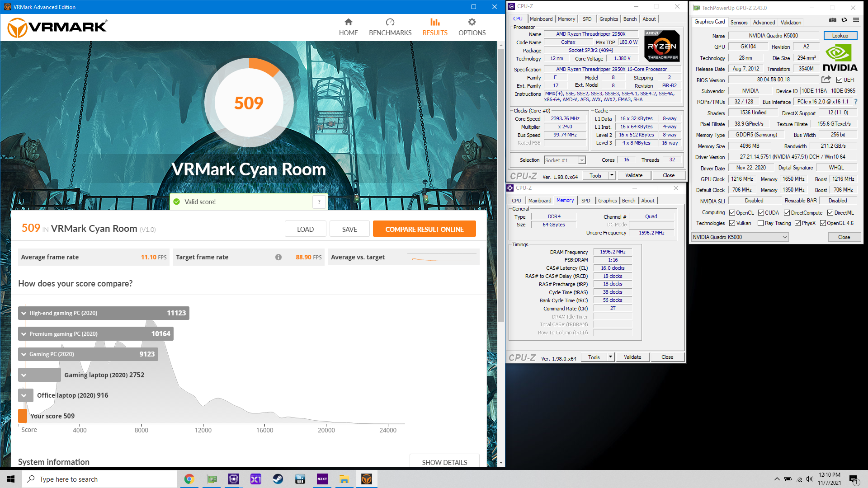Open Tools dropdown arrow in lower CPU-Z
Viewport: 868px width, 488px height.
610,357
